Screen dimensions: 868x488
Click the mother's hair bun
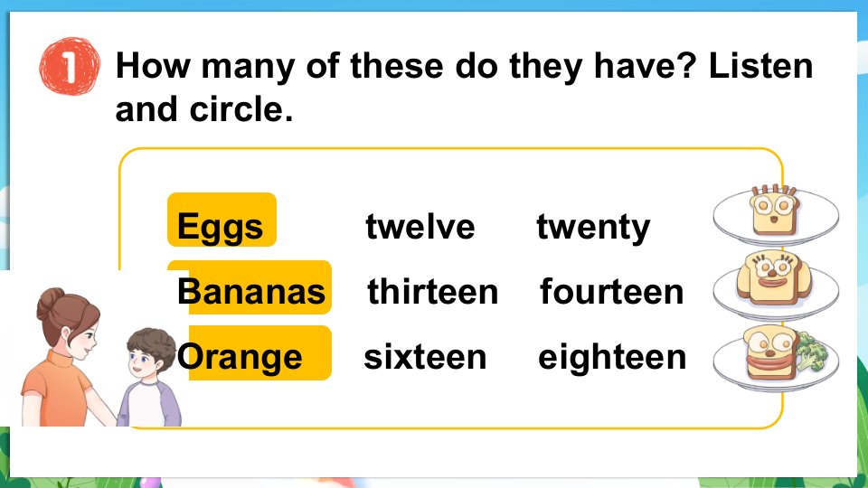50,304
